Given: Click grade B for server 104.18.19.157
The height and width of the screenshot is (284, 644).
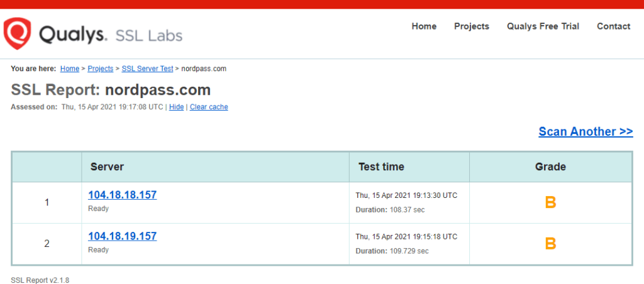Looking at the screenshot, I should pyautogui.click(x=550, y=244).
